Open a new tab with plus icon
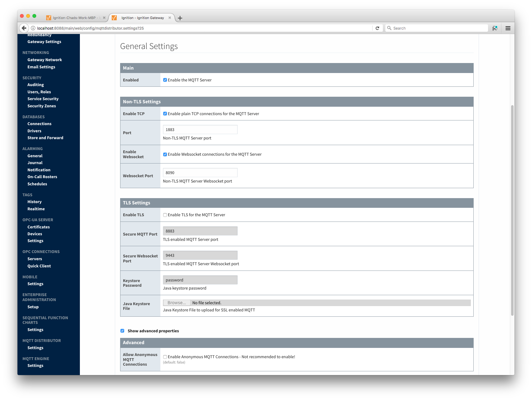532x400 pixels. click(180, 18)
